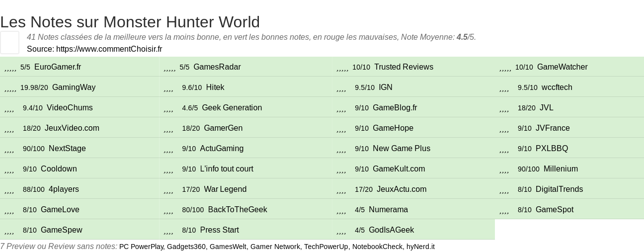
Task: Open the War Legend review entry
Action: (x=225, y=189)
